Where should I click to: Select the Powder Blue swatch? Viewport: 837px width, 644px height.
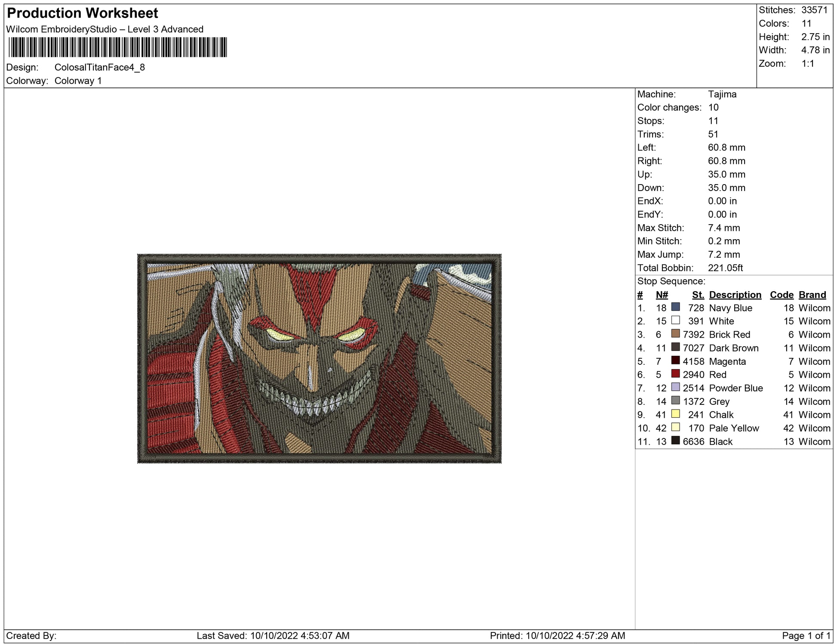click(x=675, y=387)
